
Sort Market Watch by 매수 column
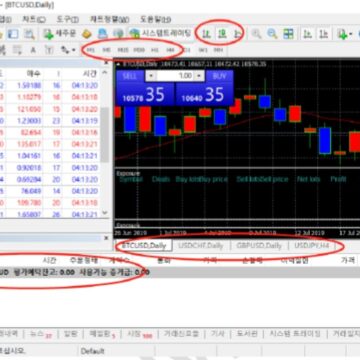pos(33,73)
